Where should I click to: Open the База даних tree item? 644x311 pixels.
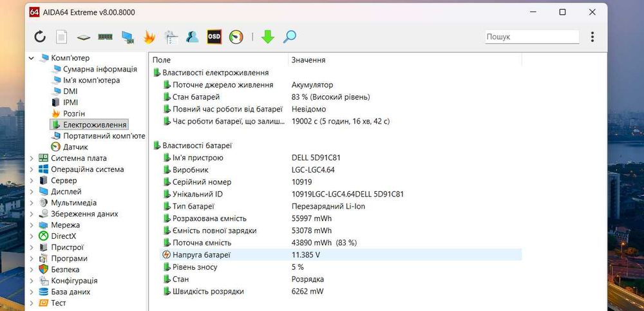click(70, 292)
